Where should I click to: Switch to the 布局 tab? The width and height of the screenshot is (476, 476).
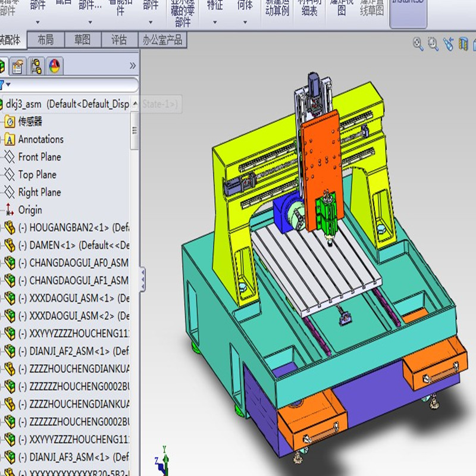[46, 40]
